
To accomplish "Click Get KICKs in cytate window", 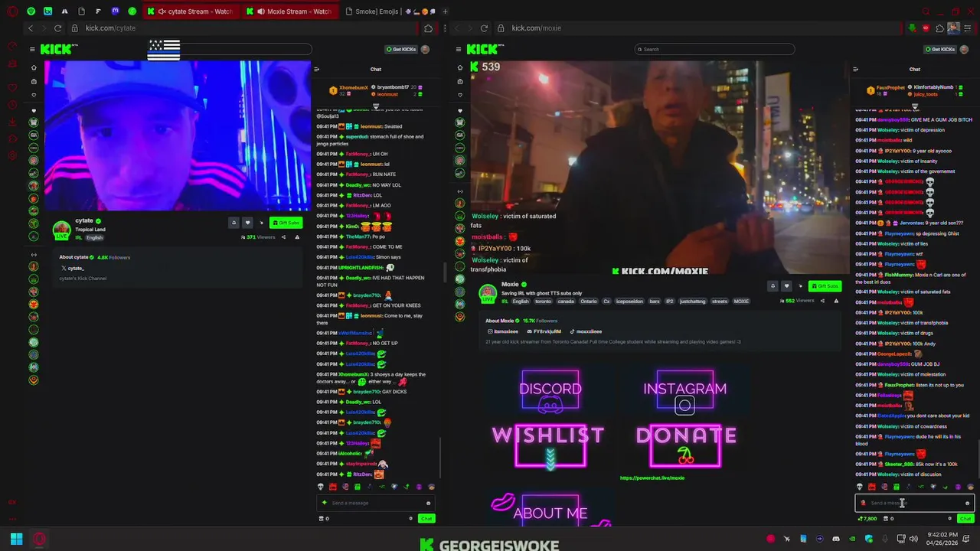I will [401, 49].
